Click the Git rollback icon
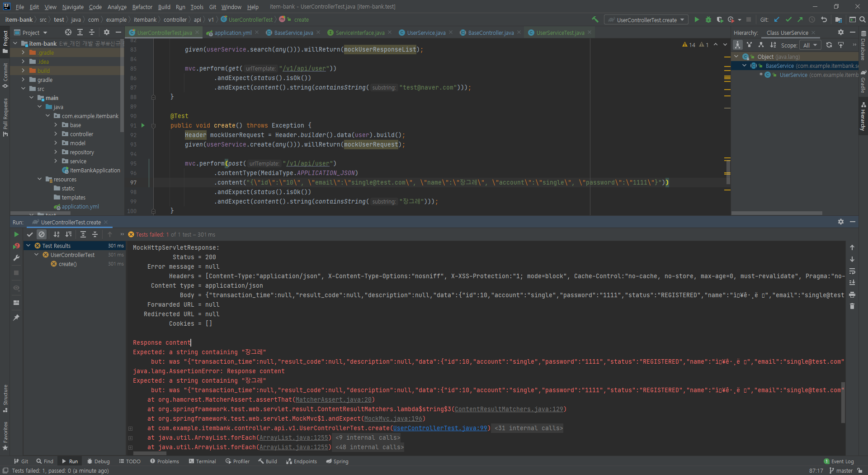This screenshot has height=475, width=868. tap(824, 19)
